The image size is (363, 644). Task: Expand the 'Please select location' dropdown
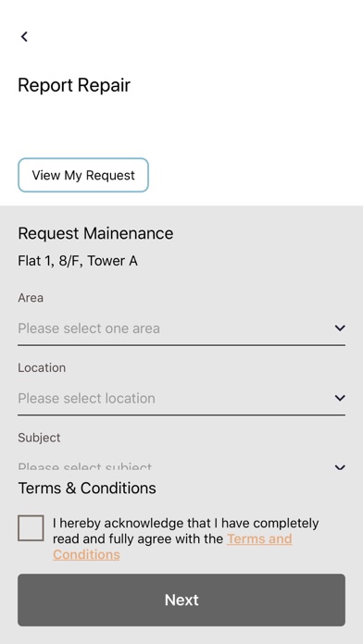click(181, 399)
